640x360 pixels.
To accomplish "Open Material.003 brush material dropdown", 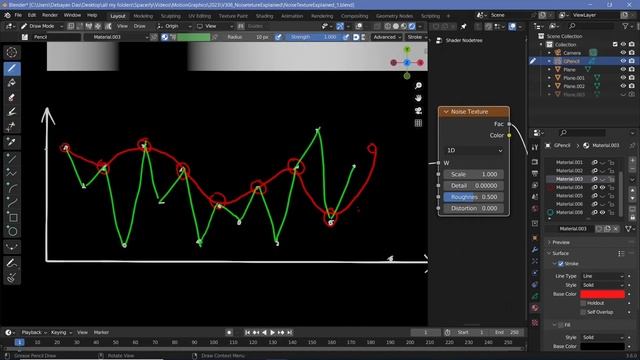I will [x=116, y=37].
